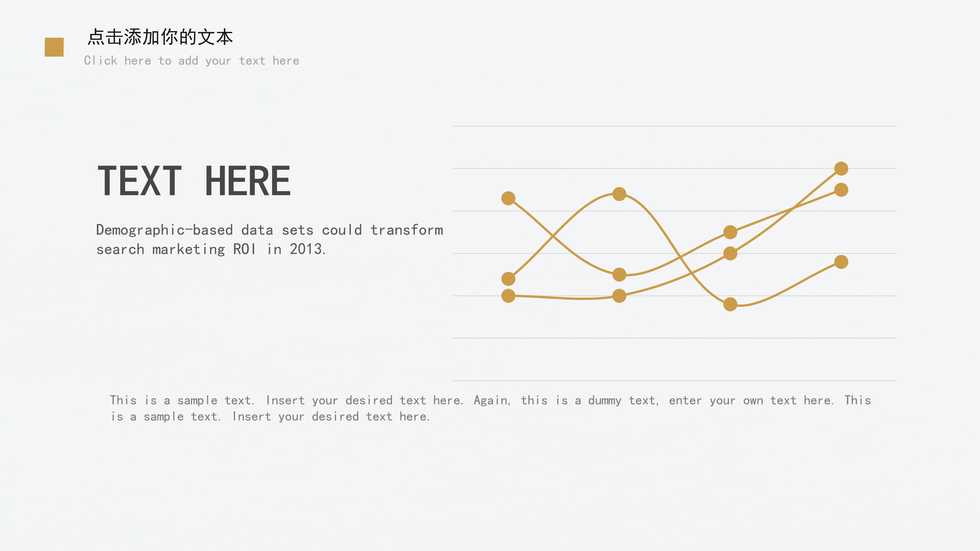Image resolution: width=980 pixels, height=551 pixels.
Task: Click the highest data marker in the line chart
Action: [x=841, y=168]
